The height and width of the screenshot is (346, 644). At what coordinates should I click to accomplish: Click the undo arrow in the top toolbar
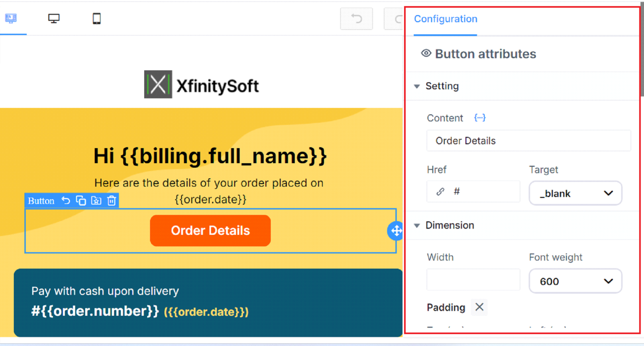tap(356, 18)
